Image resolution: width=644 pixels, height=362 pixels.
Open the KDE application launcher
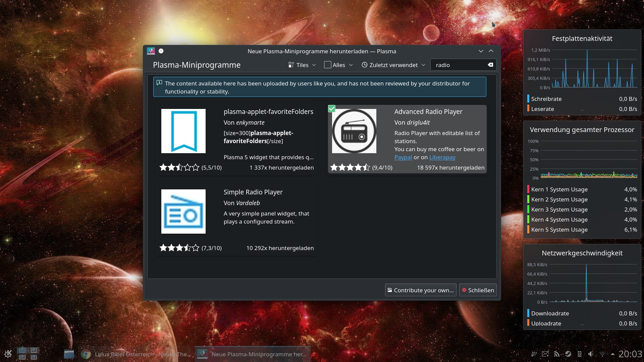8,354
